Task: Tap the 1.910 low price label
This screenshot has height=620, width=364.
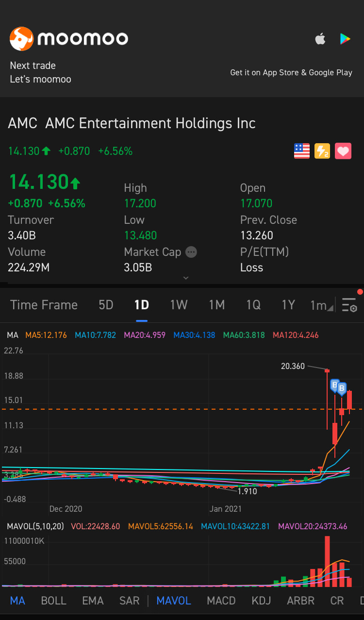Action: coord(247,491)
